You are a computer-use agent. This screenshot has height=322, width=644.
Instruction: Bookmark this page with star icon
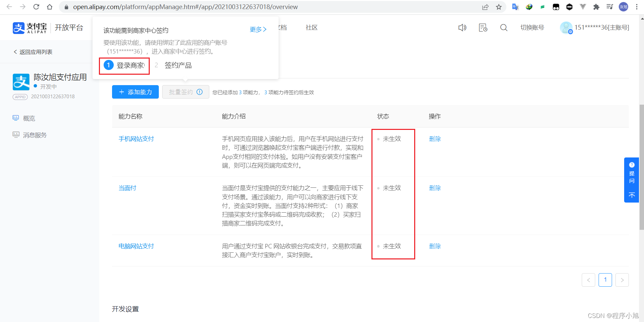(499, 7)
